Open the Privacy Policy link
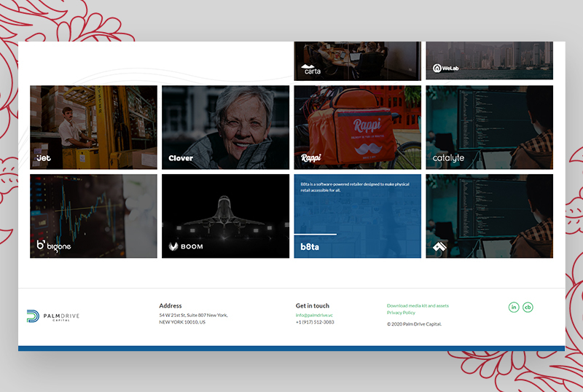The image size is (583, 392). click(401, 313)
